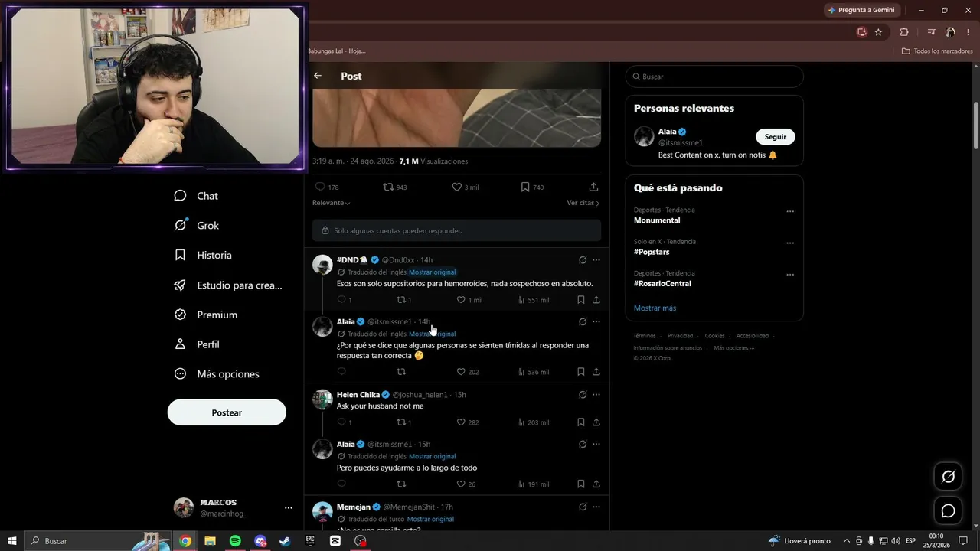
Task: Open Epic Games launcher from the taskbar
Action: [x=310, y=541]
